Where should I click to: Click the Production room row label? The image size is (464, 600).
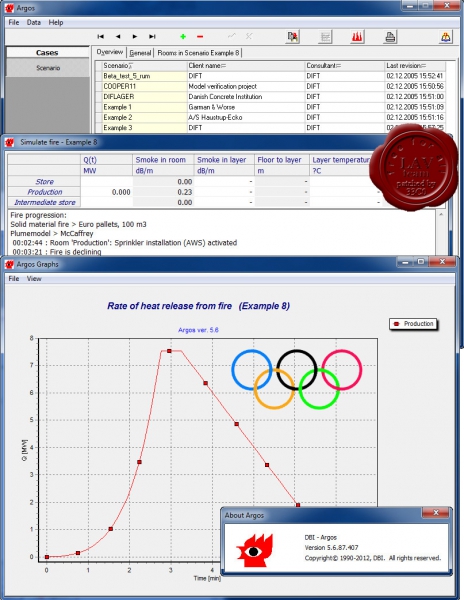[44, 192]
